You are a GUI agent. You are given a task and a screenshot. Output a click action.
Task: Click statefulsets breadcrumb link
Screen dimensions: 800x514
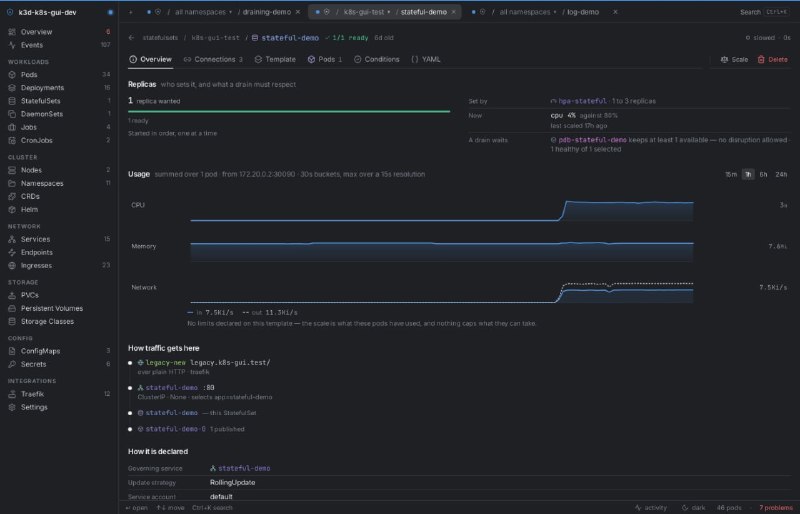click(160, 38)
